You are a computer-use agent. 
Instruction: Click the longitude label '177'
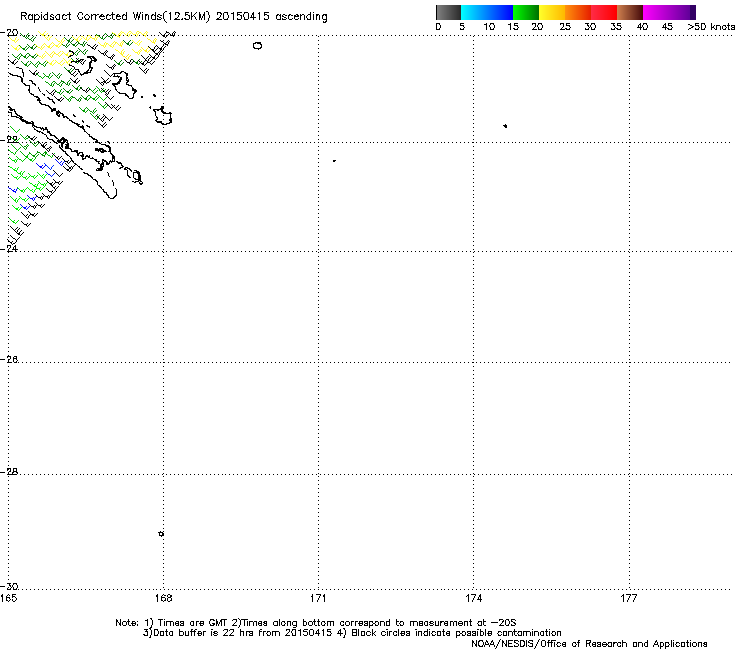point(629,599)
